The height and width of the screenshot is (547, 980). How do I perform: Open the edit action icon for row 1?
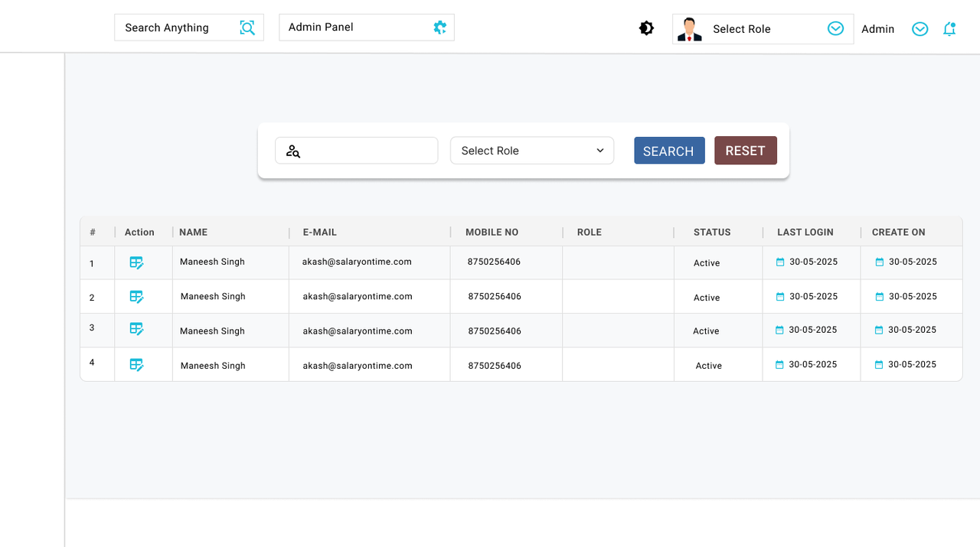point(136,262)
